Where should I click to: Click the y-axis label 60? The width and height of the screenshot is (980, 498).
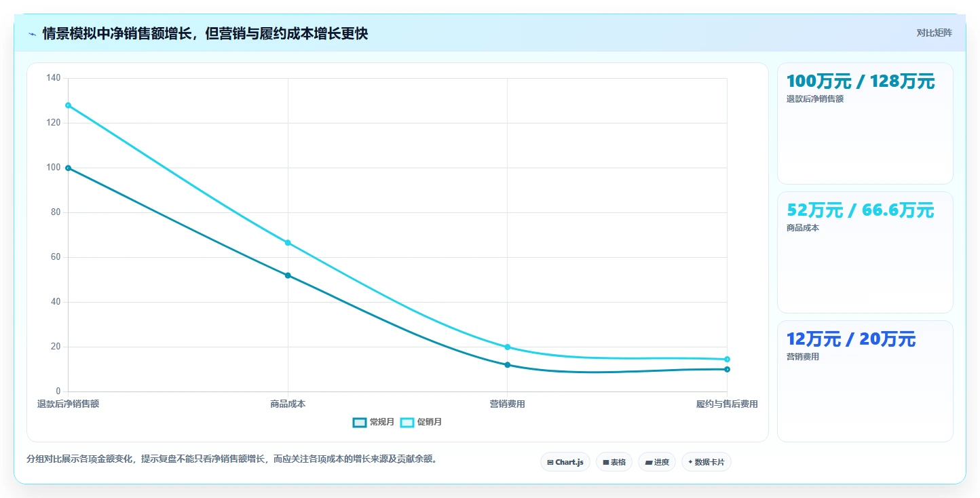pyautogui.click(x=56, y=257)
